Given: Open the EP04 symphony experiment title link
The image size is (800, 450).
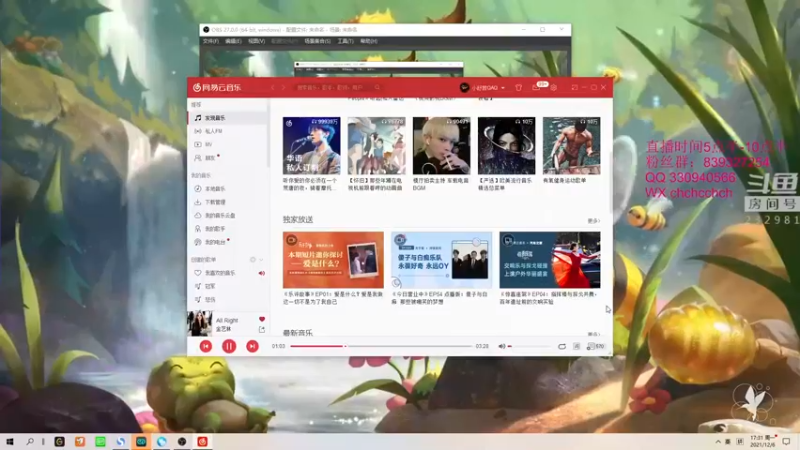Looking at the screenshot, I should [x=548, y=298].
